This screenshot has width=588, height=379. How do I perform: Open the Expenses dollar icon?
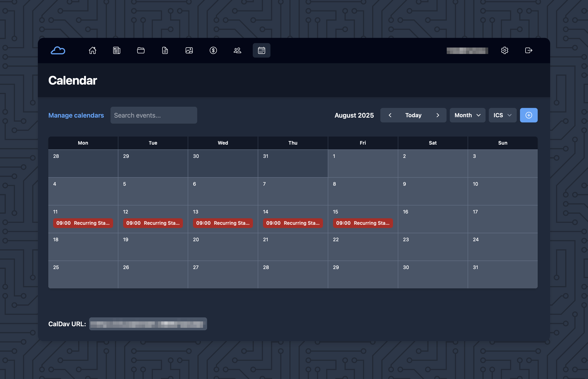pos(213,51)
